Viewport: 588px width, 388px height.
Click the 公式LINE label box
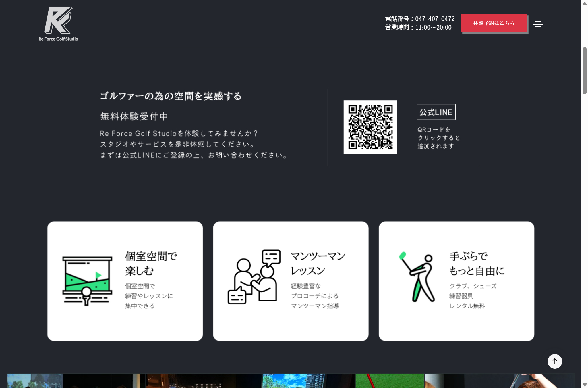pos(436,112)
